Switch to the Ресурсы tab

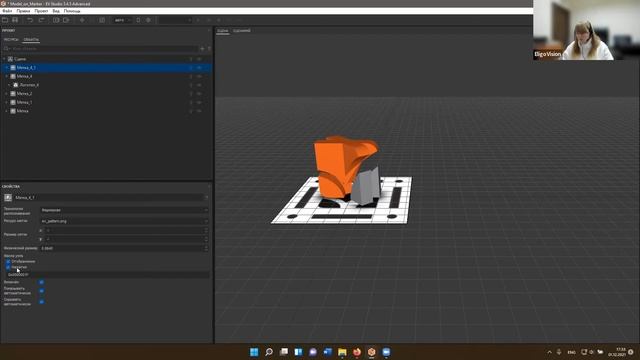pos(11,40)
